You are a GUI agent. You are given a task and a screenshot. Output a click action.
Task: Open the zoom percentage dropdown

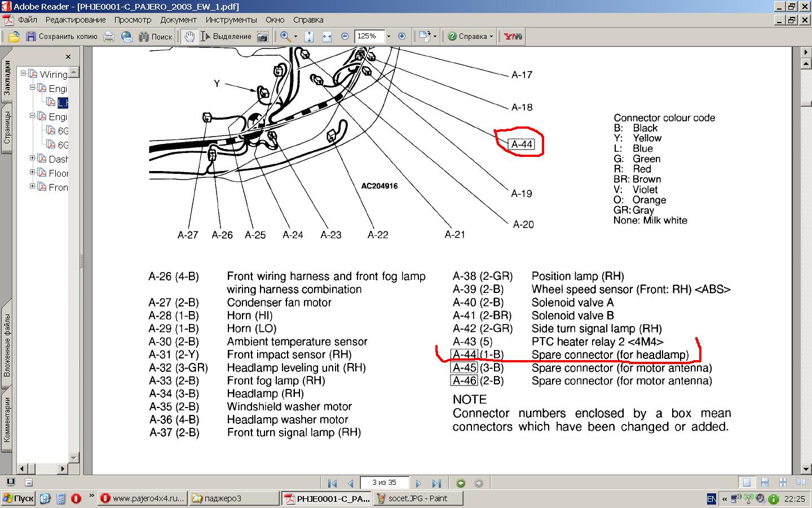389,36
